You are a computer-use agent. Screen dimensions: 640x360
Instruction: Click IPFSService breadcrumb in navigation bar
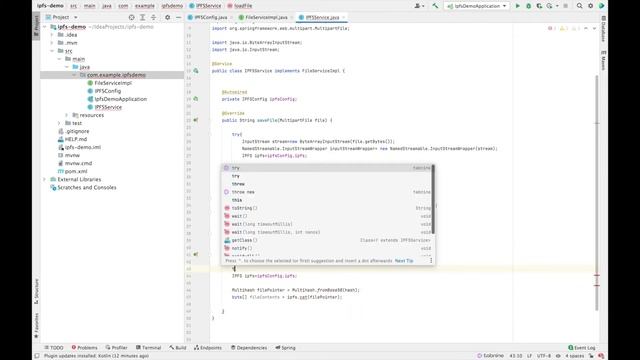205,6
